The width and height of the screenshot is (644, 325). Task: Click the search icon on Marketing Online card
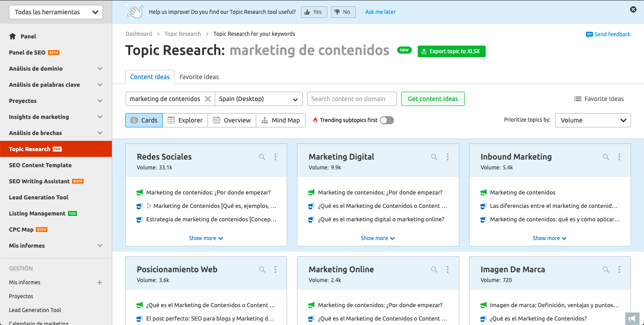[x=434, y=270]
